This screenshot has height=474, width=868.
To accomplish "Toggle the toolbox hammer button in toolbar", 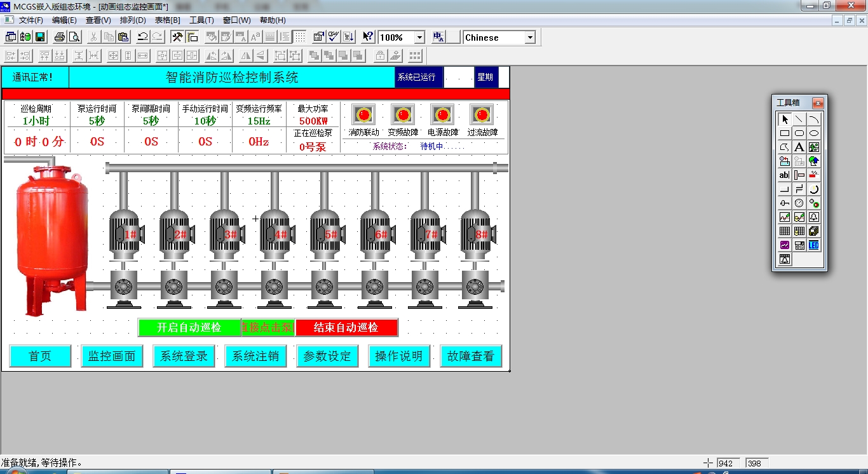I will click(x=178, y=37).
